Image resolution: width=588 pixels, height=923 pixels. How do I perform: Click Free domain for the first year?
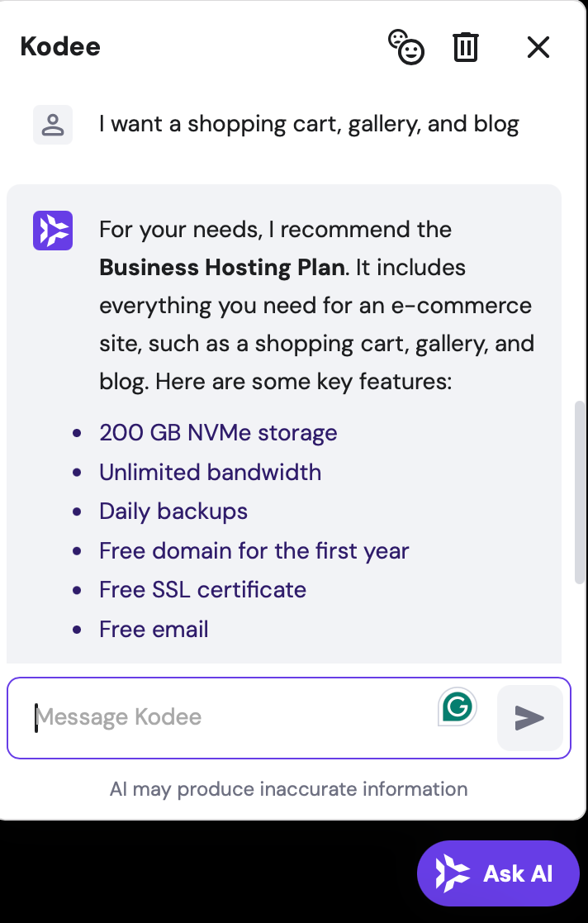(x=254, y=550)
